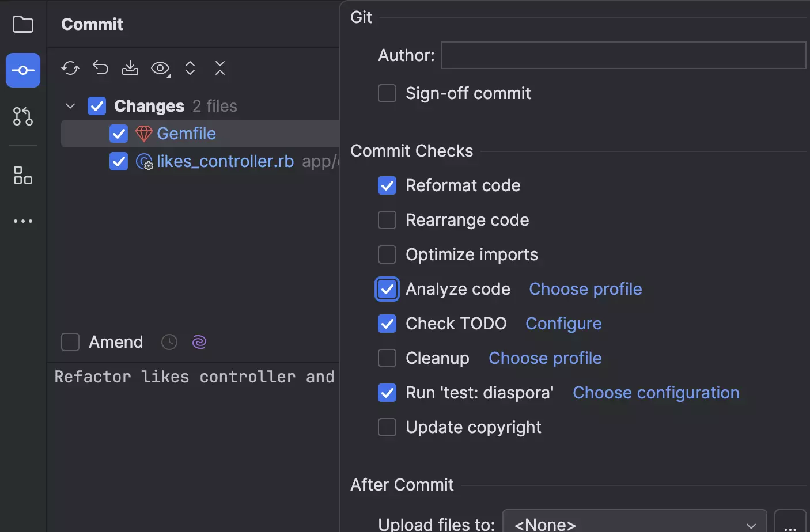The image size is (810, 532).
Task: Enable the Amend checkbox
Action: click(70, 341)
